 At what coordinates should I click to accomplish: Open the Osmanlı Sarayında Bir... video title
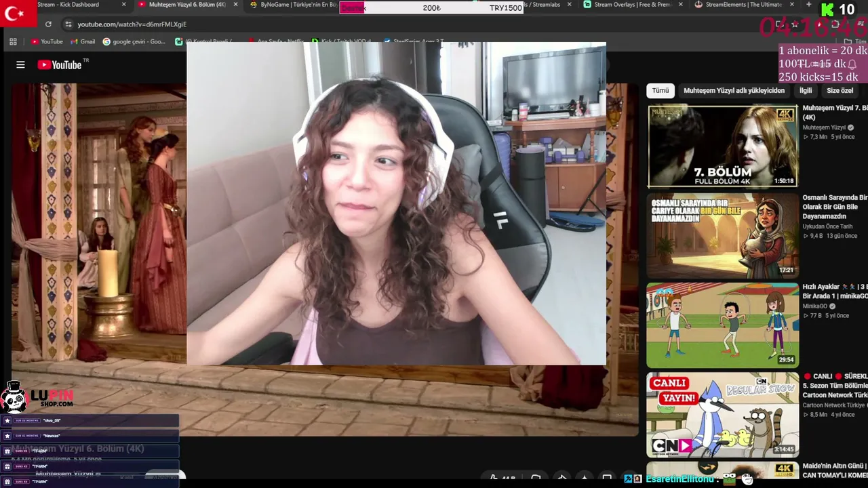point(835,207)
